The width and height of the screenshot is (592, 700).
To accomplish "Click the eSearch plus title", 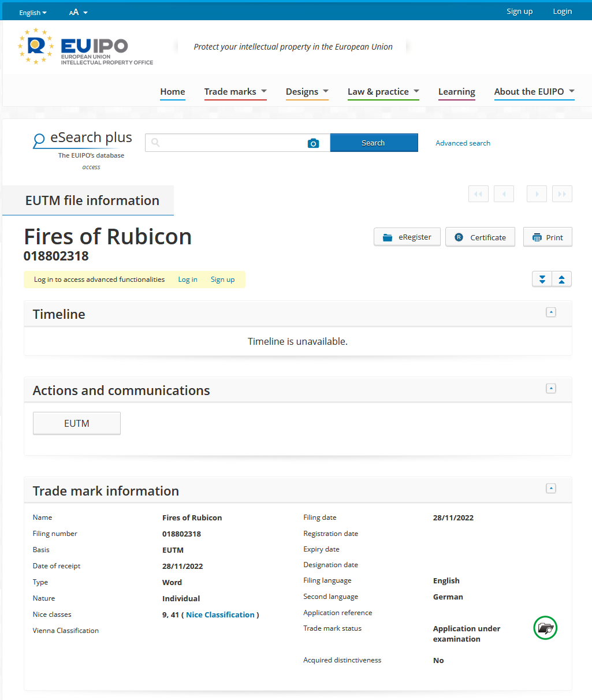I will pyautogui.click(x=91, y=137).
